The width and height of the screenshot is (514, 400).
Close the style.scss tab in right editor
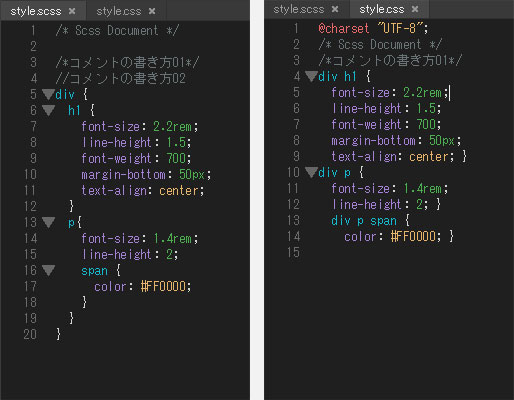[x=335, y=9]
